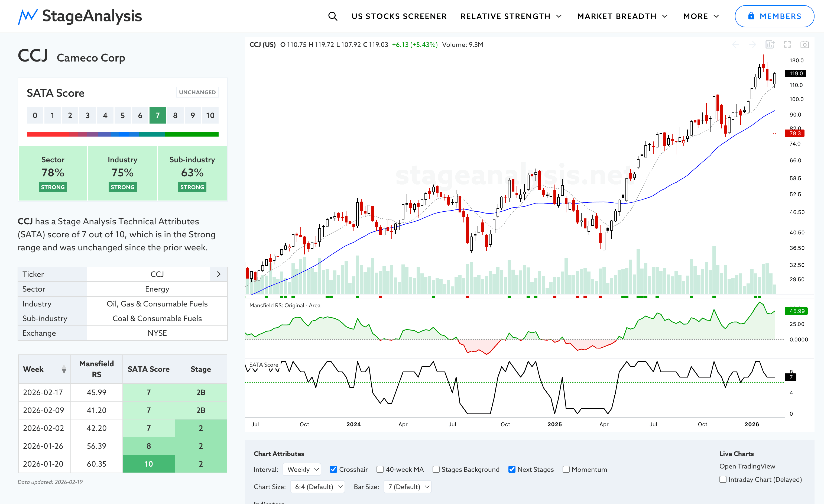Image resolution: width=824 pixels, height=504 pixels.
Task: Click the chart forward arrow icon
Action: click(752, 44)
